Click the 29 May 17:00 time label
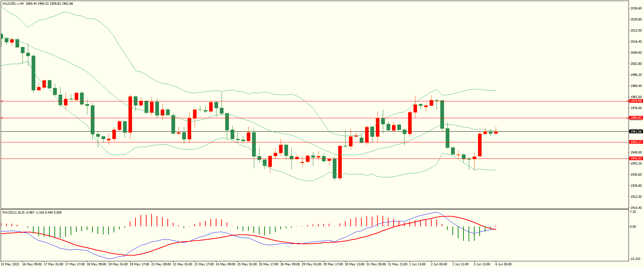Image resolution: width=644 pixels, height=268 pixels. (x=333, y=264)
